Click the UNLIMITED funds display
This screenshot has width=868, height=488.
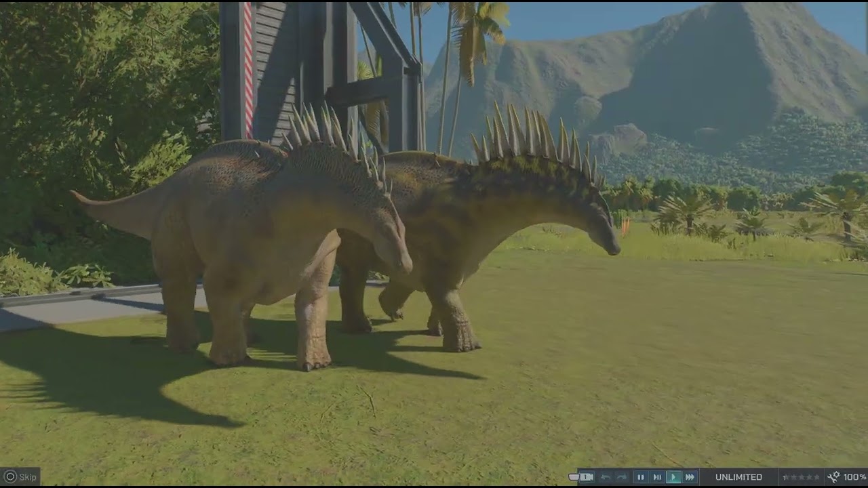tap(738, 477)
